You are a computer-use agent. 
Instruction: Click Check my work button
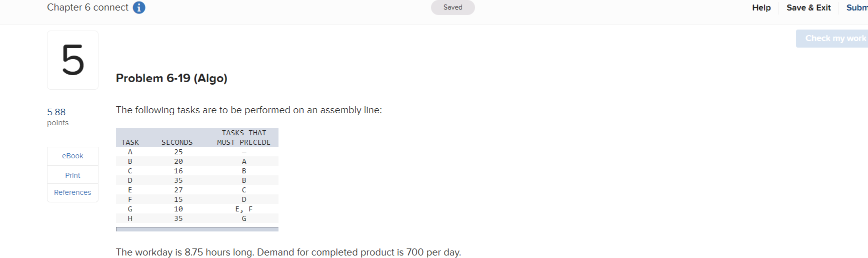click(832, 39)
